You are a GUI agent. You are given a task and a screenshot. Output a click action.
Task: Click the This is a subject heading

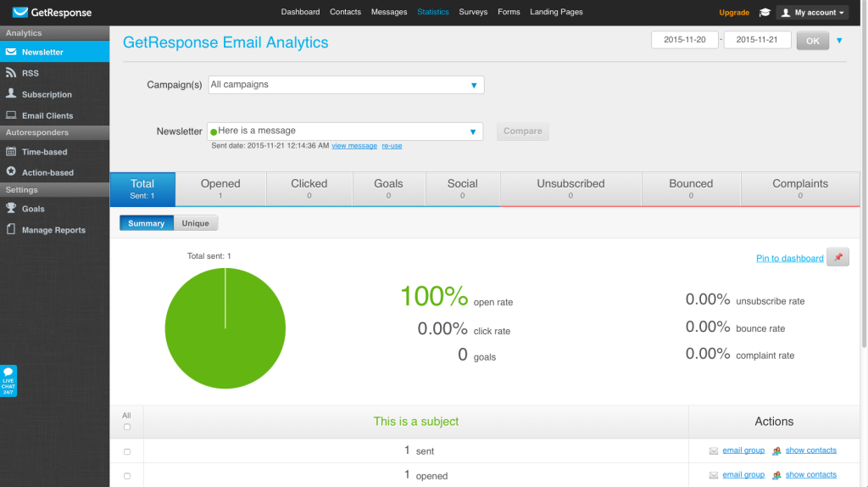pyautogui.click(x=415, y=422)
